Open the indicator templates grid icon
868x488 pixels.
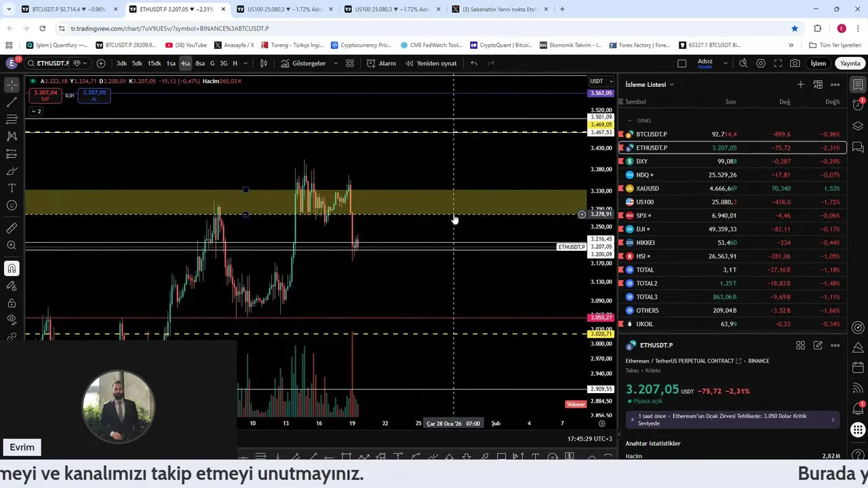pyautogui.click(x=350, y=63)
